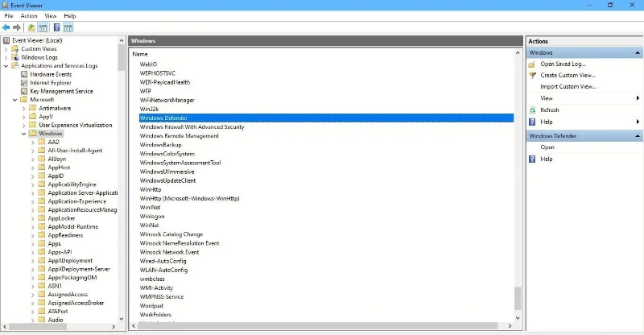
Task: Select Windows Firewall With Advanced Security entry
Action: click(192, 127)
